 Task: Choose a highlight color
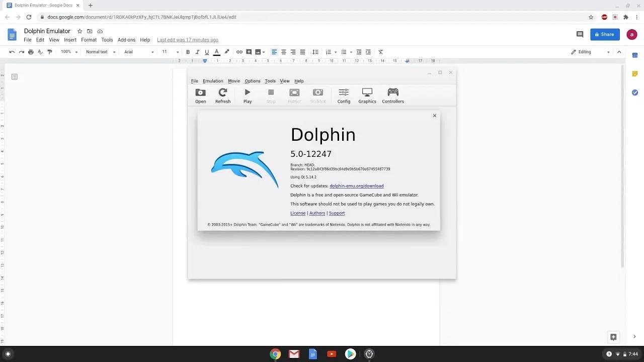pos(227,52)
